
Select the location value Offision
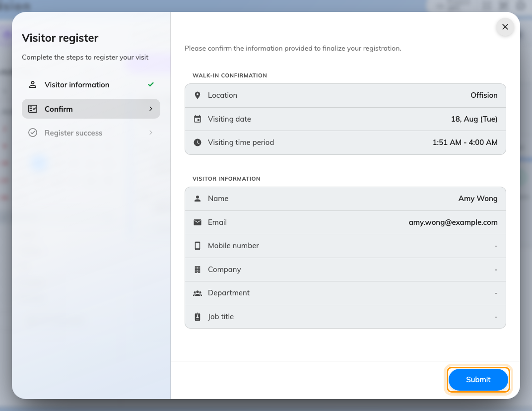point(484,95)
